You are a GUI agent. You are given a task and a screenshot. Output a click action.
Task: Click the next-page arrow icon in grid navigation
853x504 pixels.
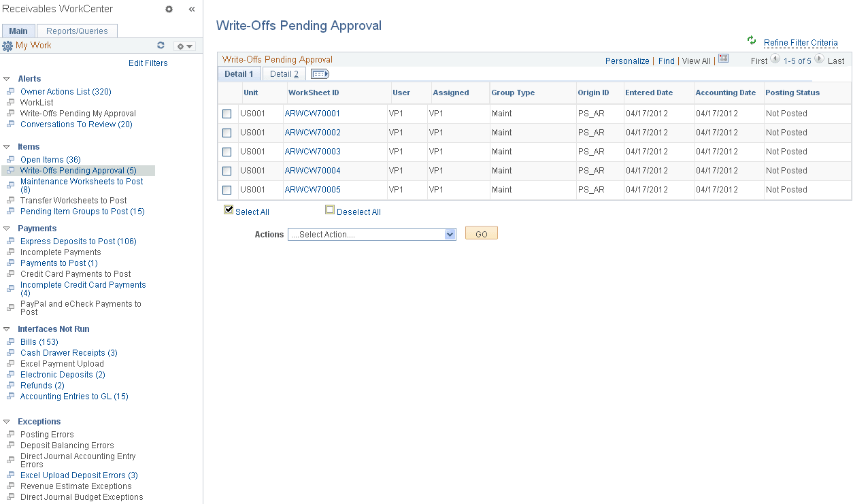820,58
